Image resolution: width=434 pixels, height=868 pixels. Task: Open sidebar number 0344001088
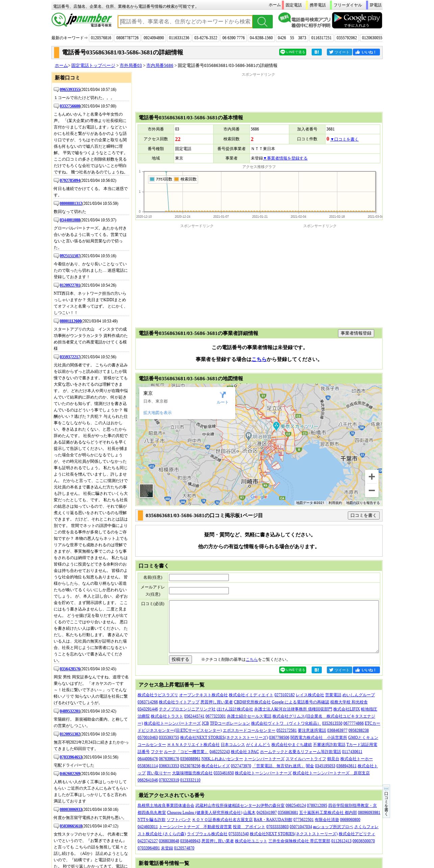click(70, 220)
